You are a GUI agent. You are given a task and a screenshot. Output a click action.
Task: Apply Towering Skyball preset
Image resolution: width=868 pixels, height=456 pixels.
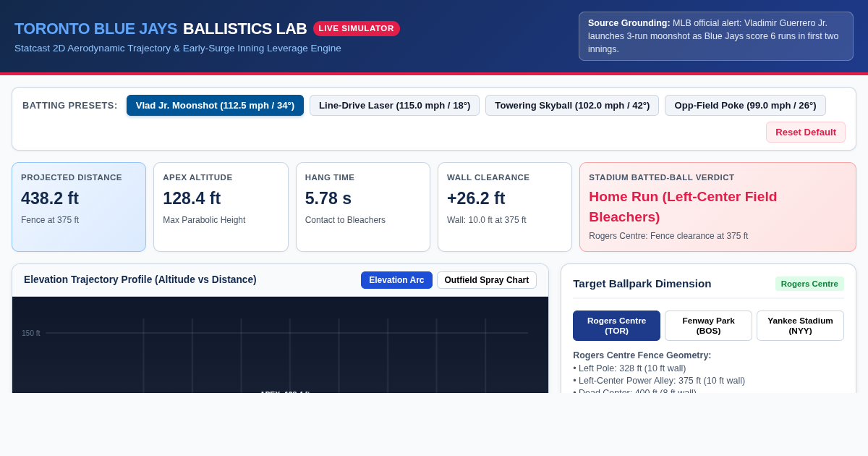(572, 105)
